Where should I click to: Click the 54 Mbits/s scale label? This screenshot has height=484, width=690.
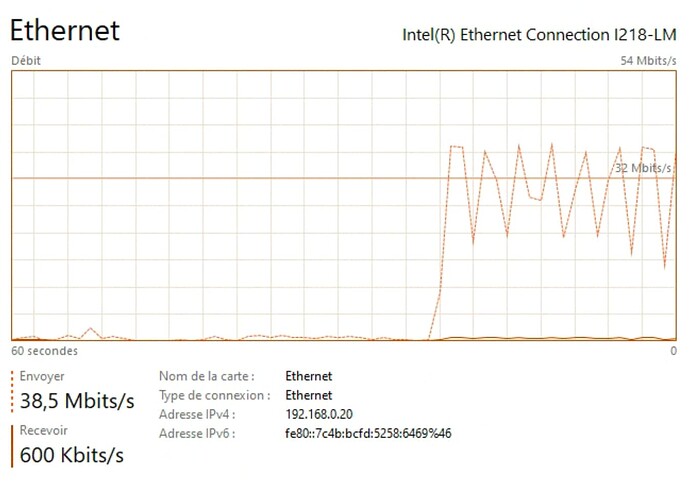pos(648,61)
